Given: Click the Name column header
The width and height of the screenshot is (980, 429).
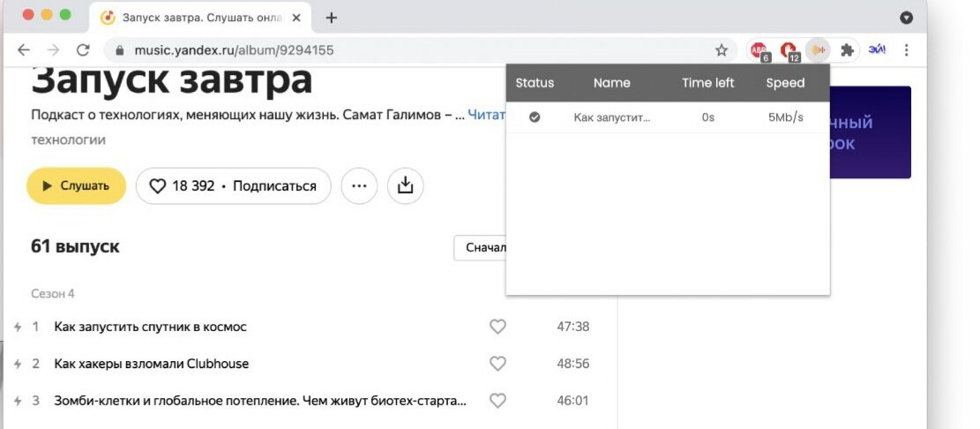Looking at the screenshot, I should tap(612, 83).
